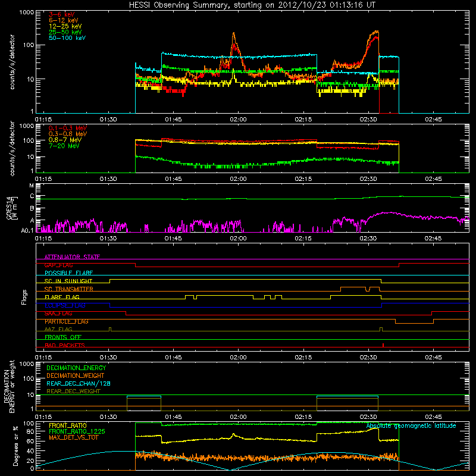Click the 0.8-7 MeV legend entry
Image resolution: width=476 pixels, height=476 pixels.
[x=65, y=140]
